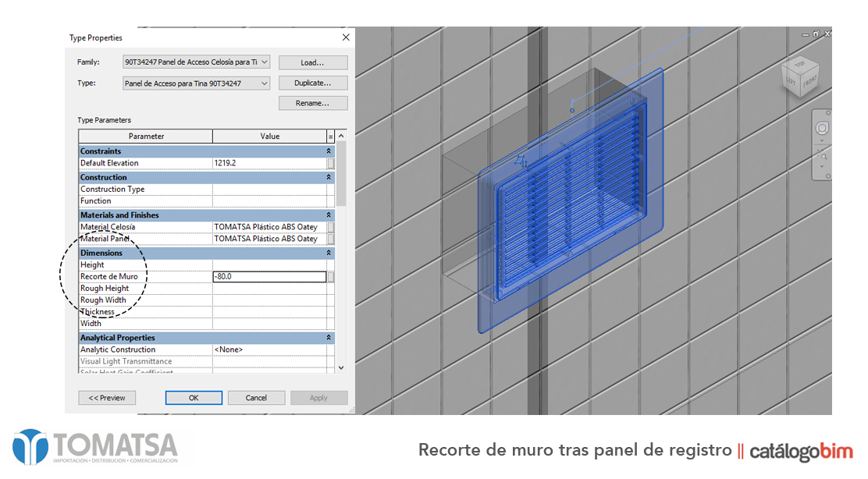Close the navigation bar with its X icon
This screenshot has width=868, height=479.
pyautogui.click(x=828, y=112)
